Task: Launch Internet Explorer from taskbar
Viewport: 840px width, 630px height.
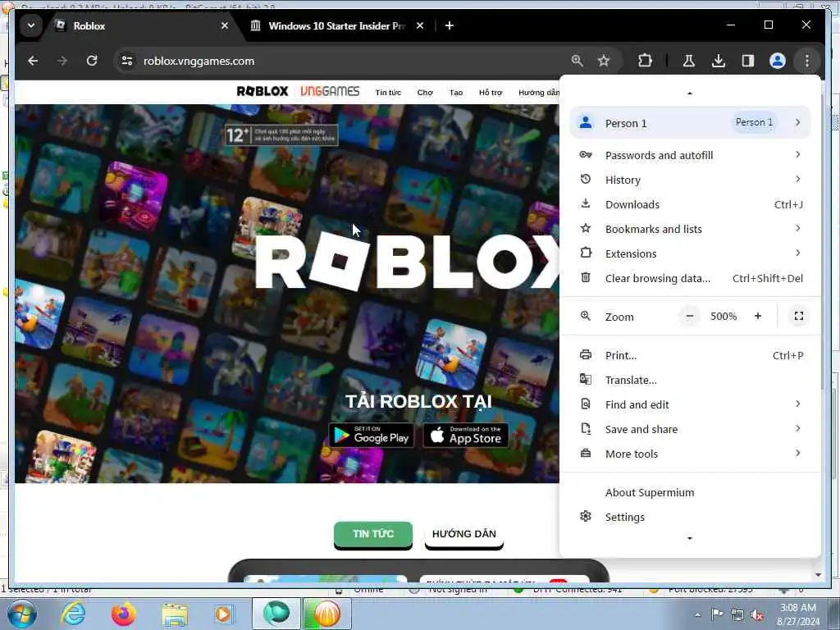Action: coord(73,614)
